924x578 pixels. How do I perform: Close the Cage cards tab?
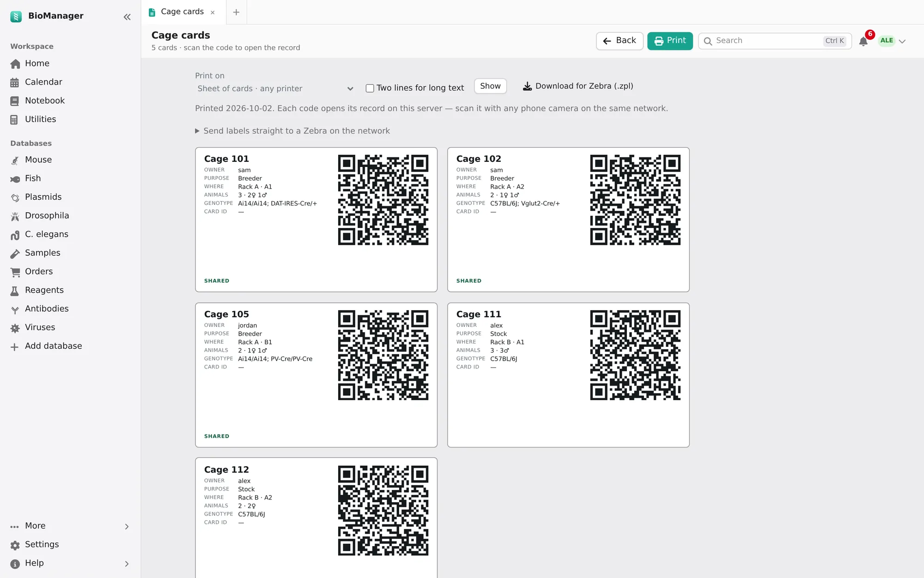point(213,12)
